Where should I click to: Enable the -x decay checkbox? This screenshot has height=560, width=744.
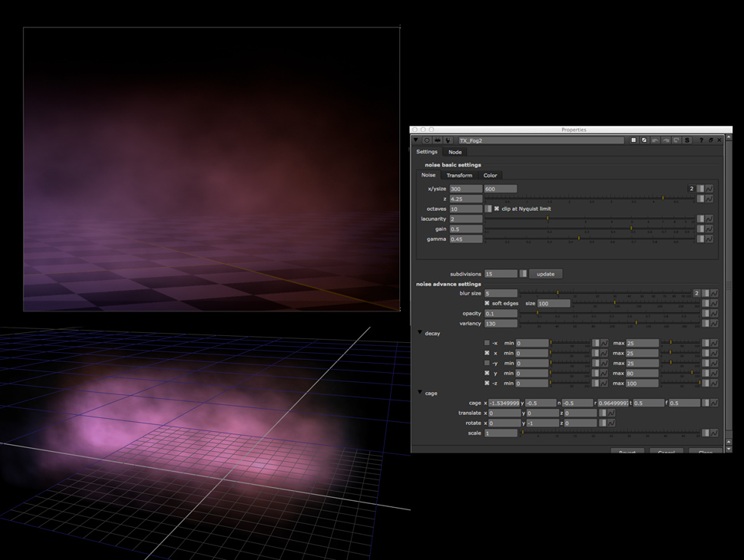click(487, 343)
